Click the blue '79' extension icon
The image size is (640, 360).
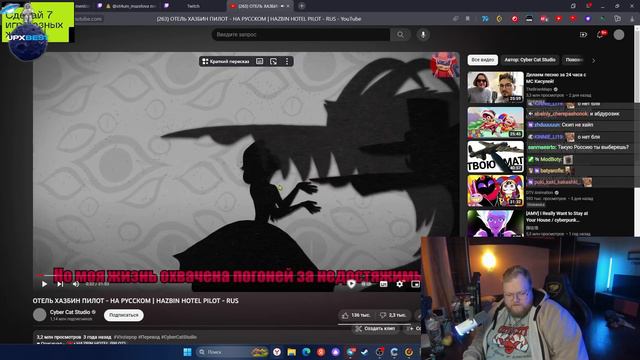(x=485, y=19)
